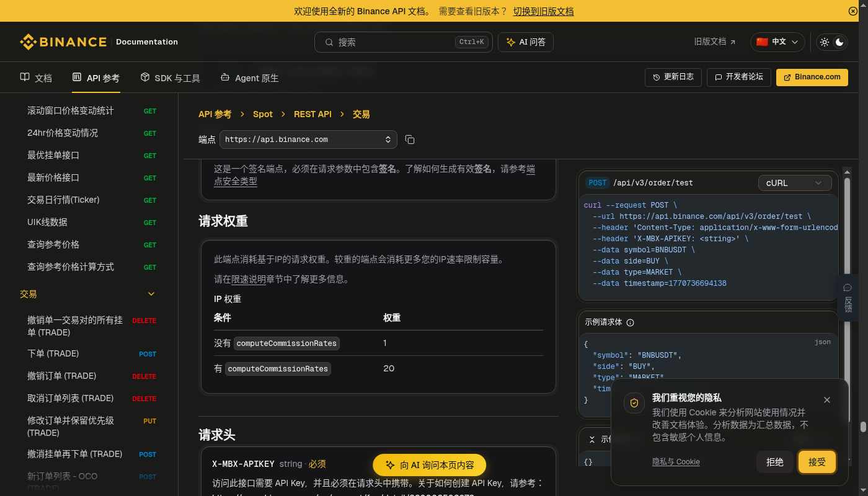Switch to light theme sun icon
Image resolution: width=868 pixels, height=496 pixels.
[824, 42]
